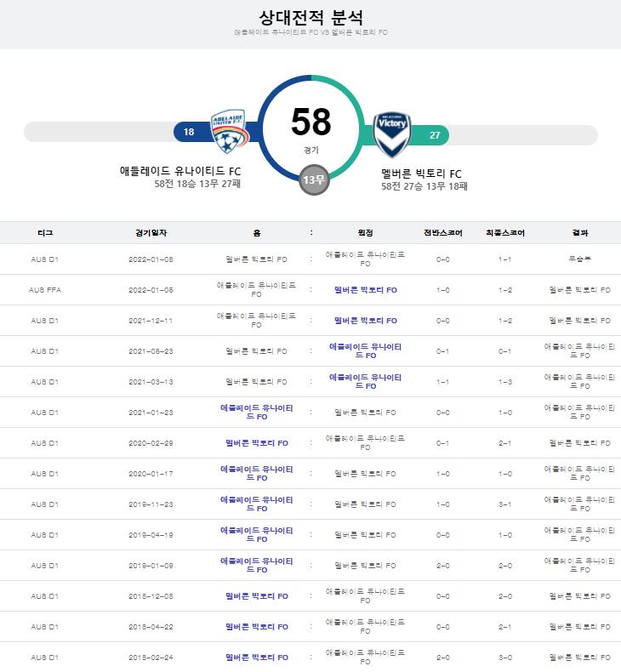Open home team 멜버른 빅토리 FC in the 2018-02-24 row
The width and height of the screenshot is (621, 672).
(x=257, y=658)
